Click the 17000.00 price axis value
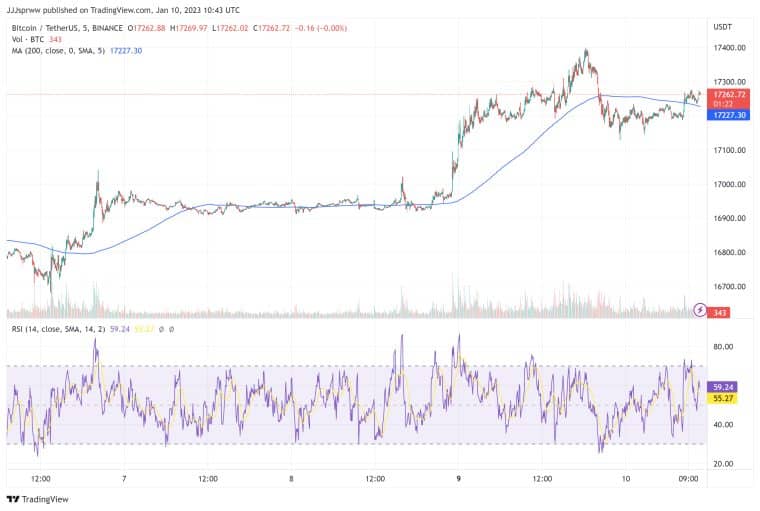The height and width of the screenshot is (511, 760). pos(729,184)
